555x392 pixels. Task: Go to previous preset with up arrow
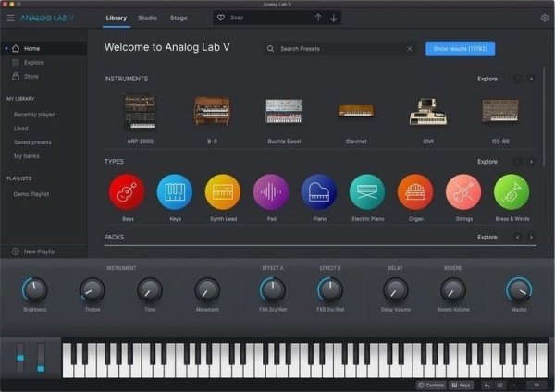click(318, 18)
